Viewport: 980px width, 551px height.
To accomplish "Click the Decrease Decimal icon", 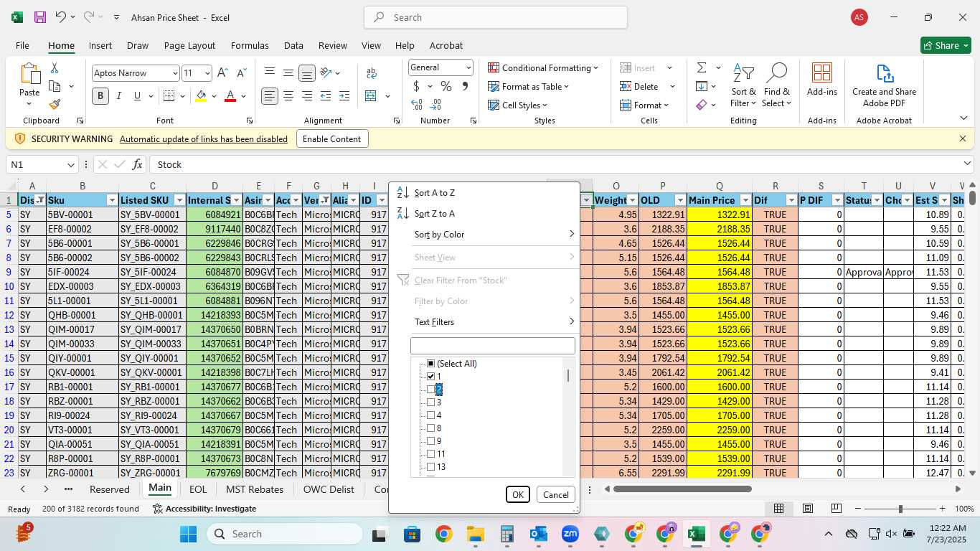I will pyautogui.click(x=436, y=105).
